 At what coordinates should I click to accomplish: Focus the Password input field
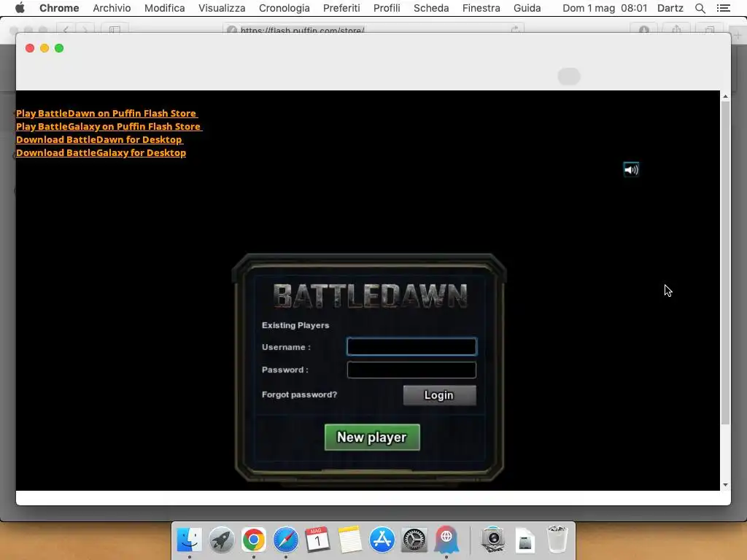click(411, 370)
